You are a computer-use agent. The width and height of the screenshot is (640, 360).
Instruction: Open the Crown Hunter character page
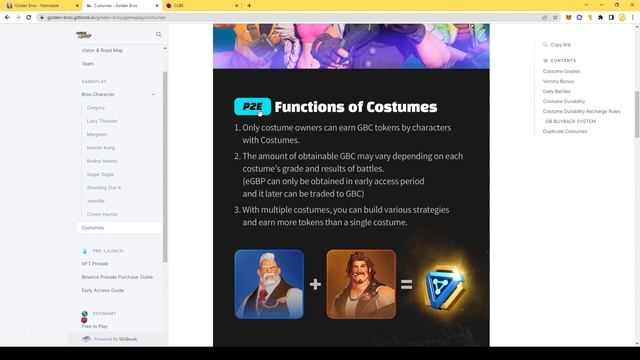[102, 214]
